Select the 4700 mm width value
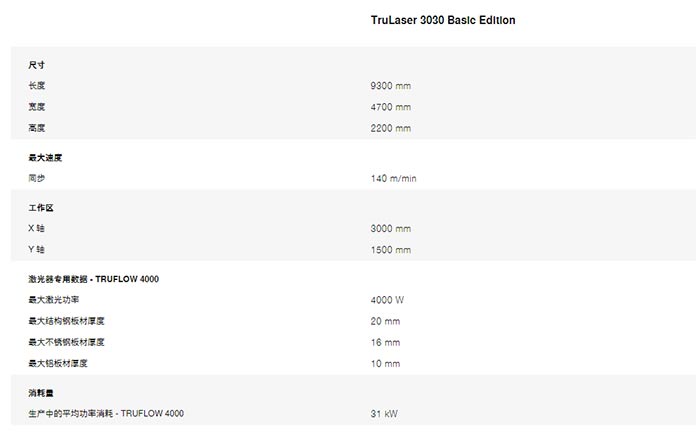The height and width of the screenshot is (432, 700). point(391,107)
